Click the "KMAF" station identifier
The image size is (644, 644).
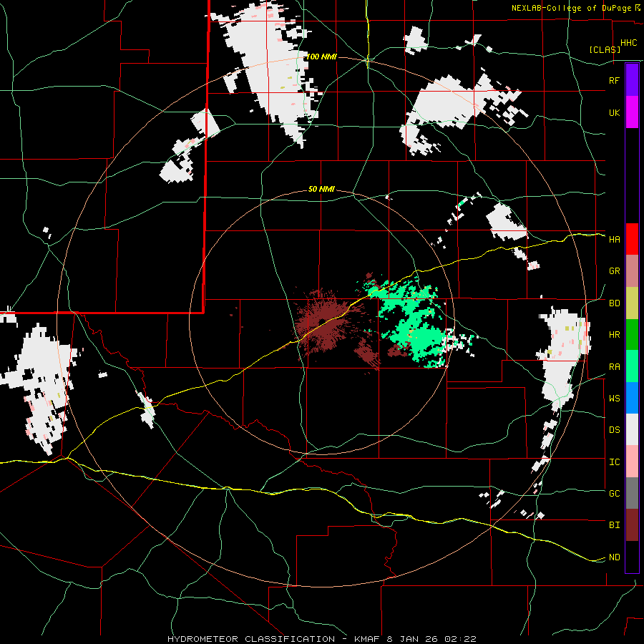[x=368, y=639]
